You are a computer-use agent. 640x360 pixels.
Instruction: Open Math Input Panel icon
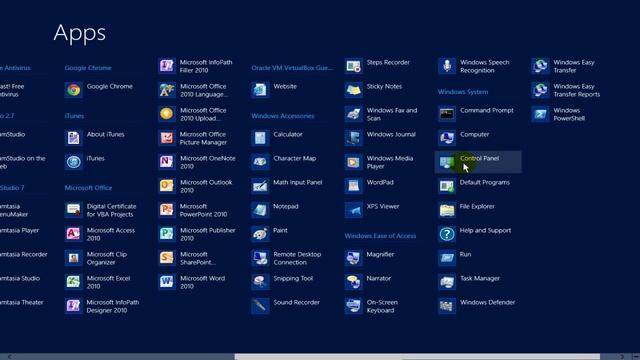click(260, 186)
